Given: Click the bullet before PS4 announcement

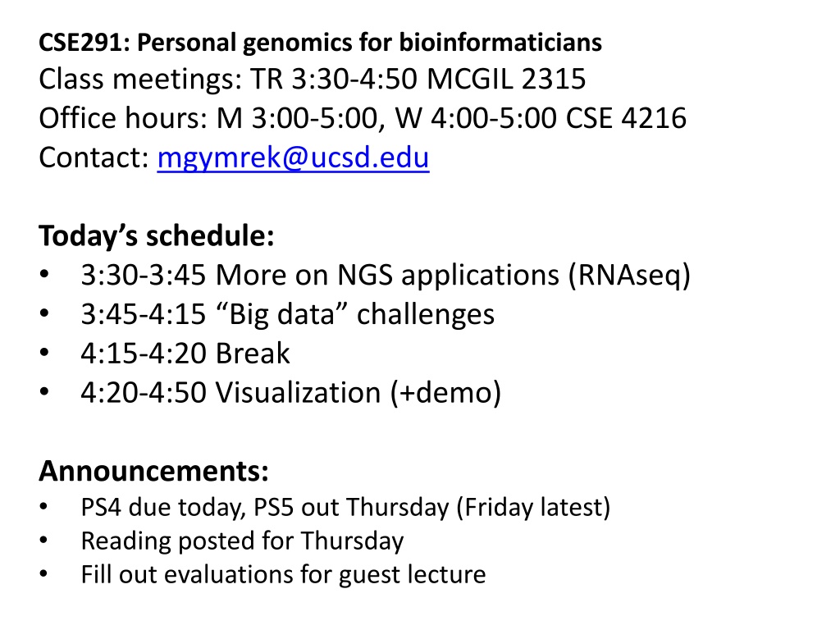Looking at the screenshot, I should tap(43, 506).
